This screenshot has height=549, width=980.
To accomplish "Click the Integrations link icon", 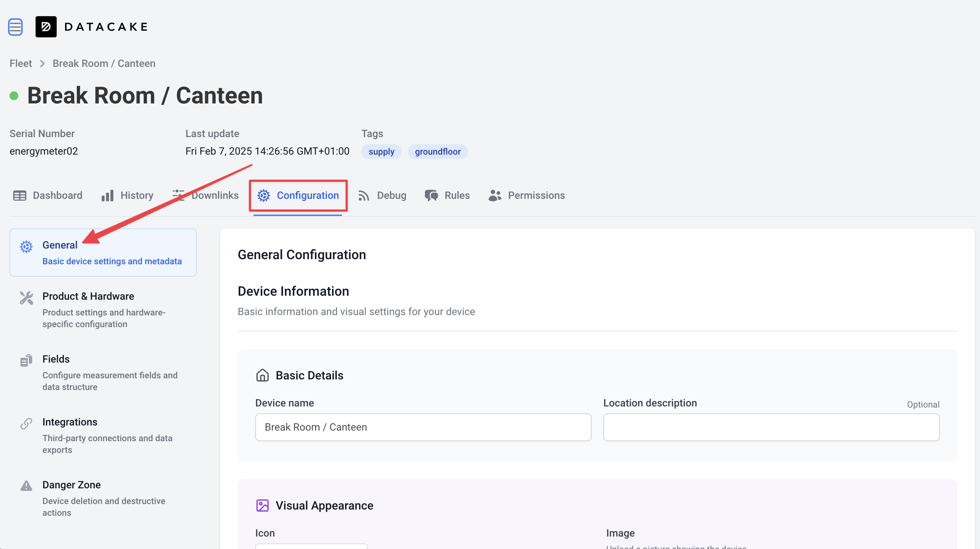I will [26, 423].
